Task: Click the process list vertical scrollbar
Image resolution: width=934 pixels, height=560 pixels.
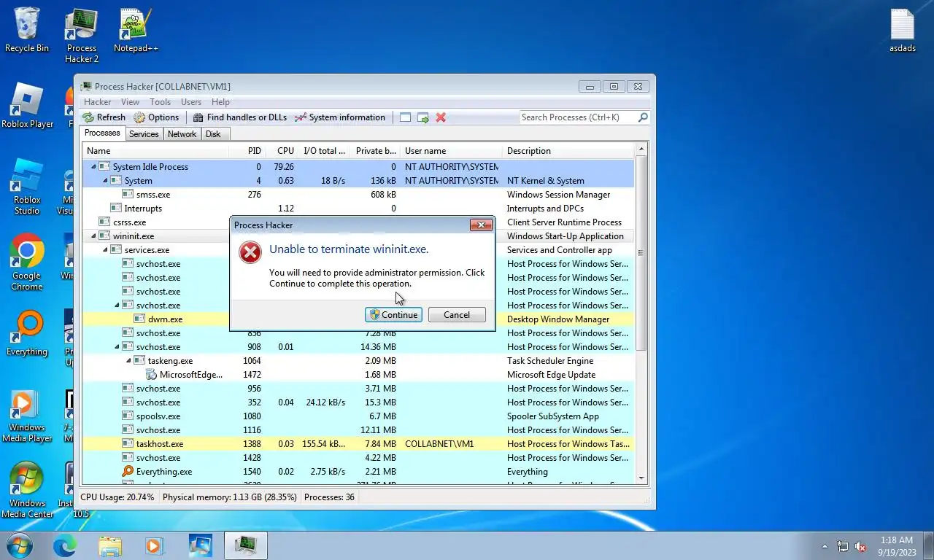Action: coord(641,253)
